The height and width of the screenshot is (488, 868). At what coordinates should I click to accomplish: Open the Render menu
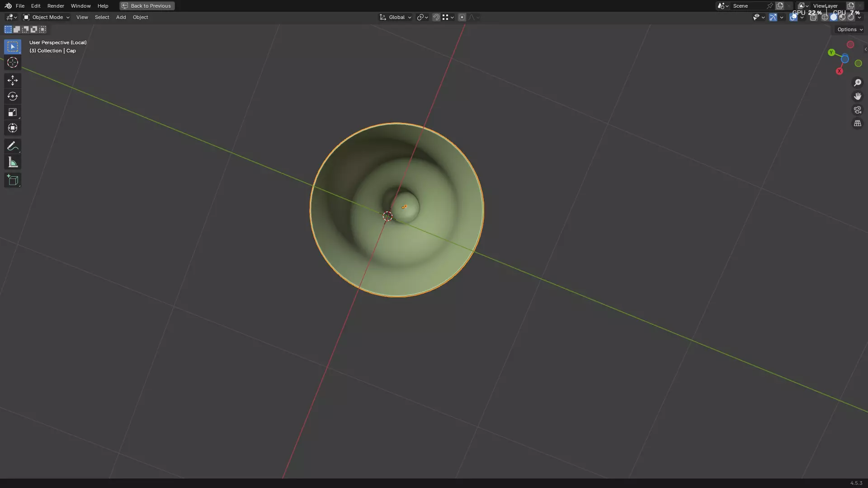(x=56, y=6)
